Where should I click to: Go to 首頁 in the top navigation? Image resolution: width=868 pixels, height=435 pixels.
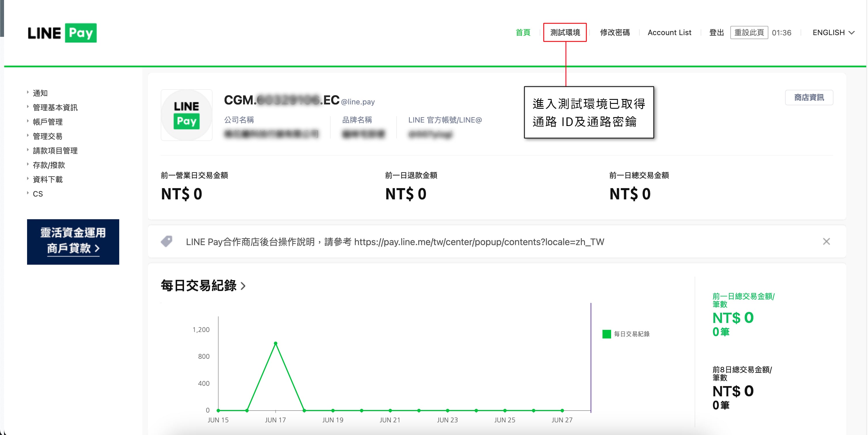pos(523,33)
